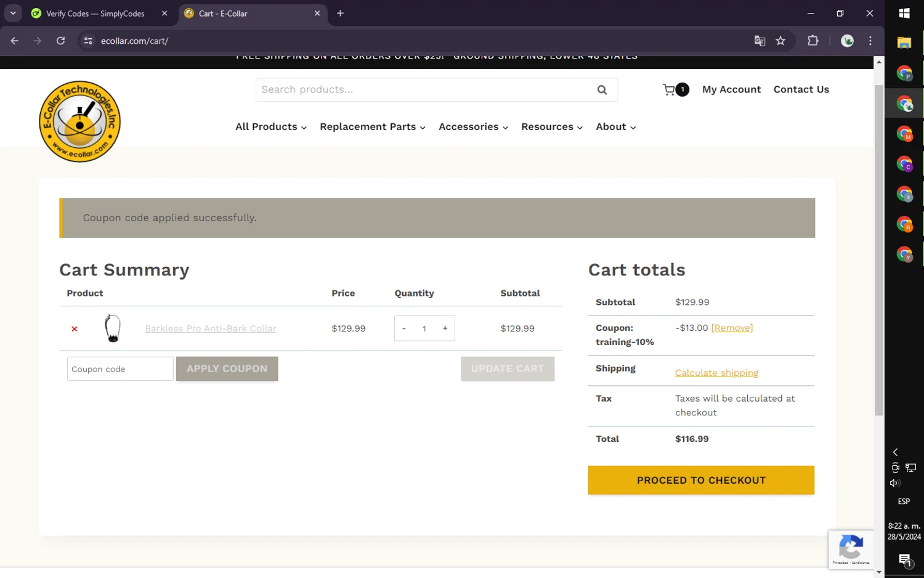The width and height of the screenshot is (924, 578).
Task: Click the coupon discount -$13.00
Action: (x=691, y=328)
